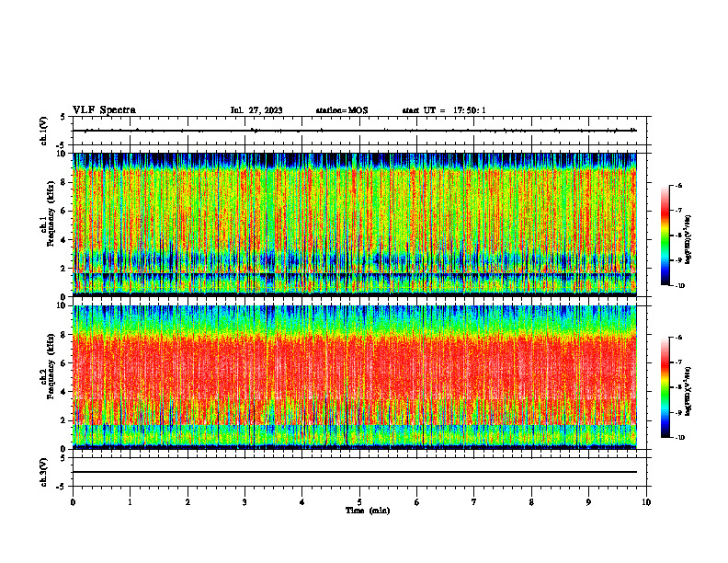
Task: Click the ch.1 spectrogram panel
Action: pos(355,224)
